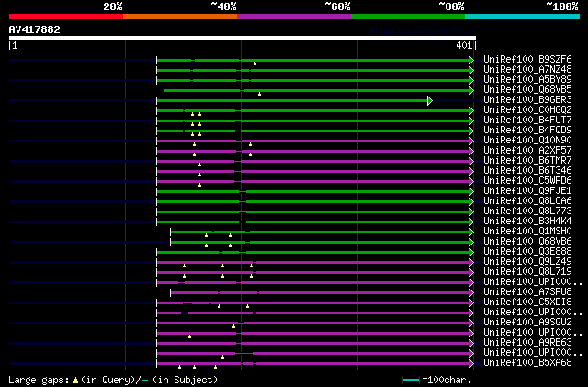The image size is (588, 387).
Task: Click the yellow gap icon in the legend
Action: 75,381
